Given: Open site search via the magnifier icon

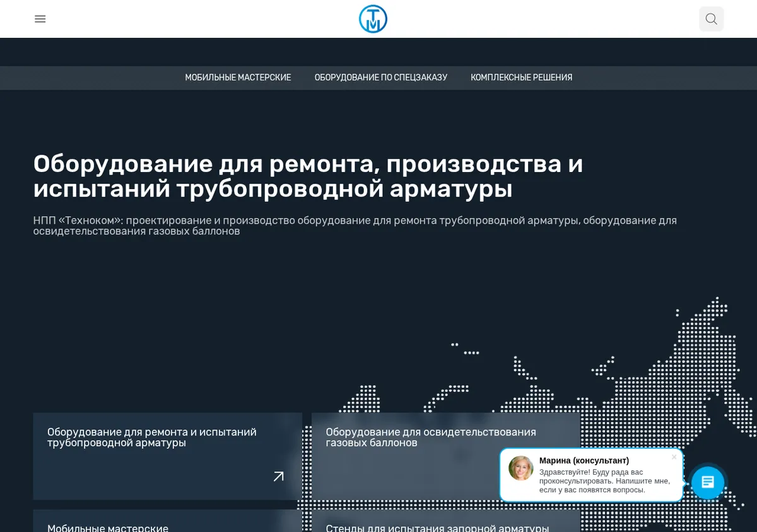Looking at the screenshot, I should pyautogui.click(x=711, y=19).
